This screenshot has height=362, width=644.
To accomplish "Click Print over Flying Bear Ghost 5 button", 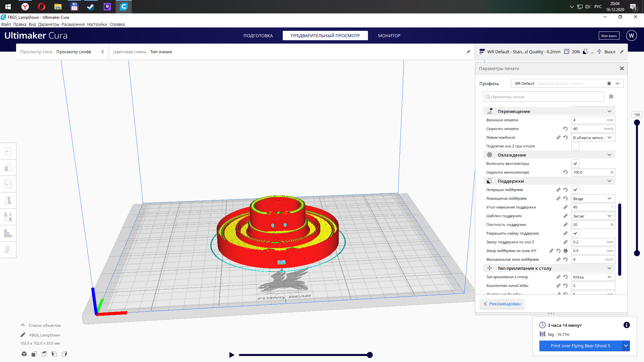I will (580, 346).
